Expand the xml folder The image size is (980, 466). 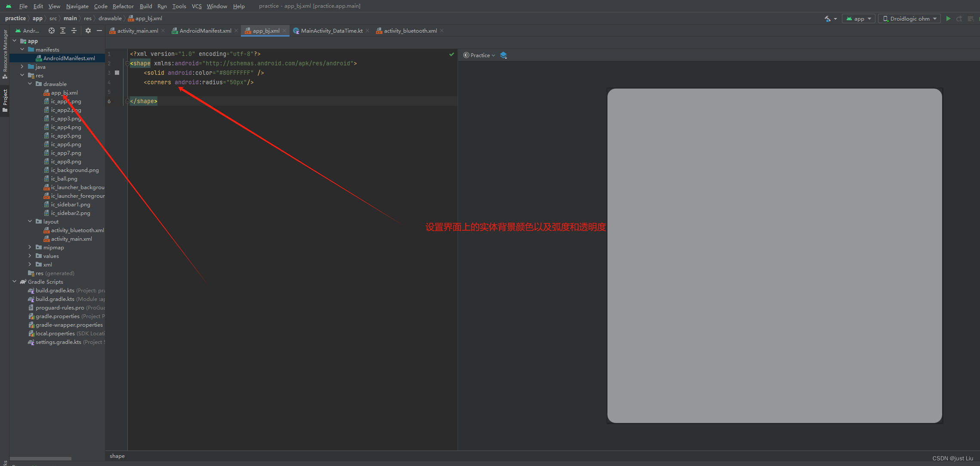coord(30,264)
